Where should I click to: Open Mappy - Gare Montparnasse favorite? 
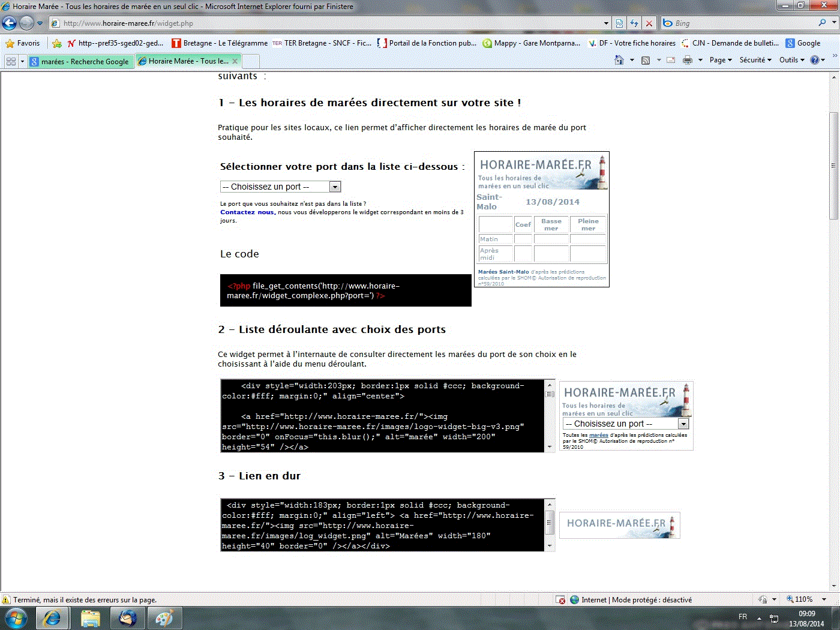[x=532, y=43]
